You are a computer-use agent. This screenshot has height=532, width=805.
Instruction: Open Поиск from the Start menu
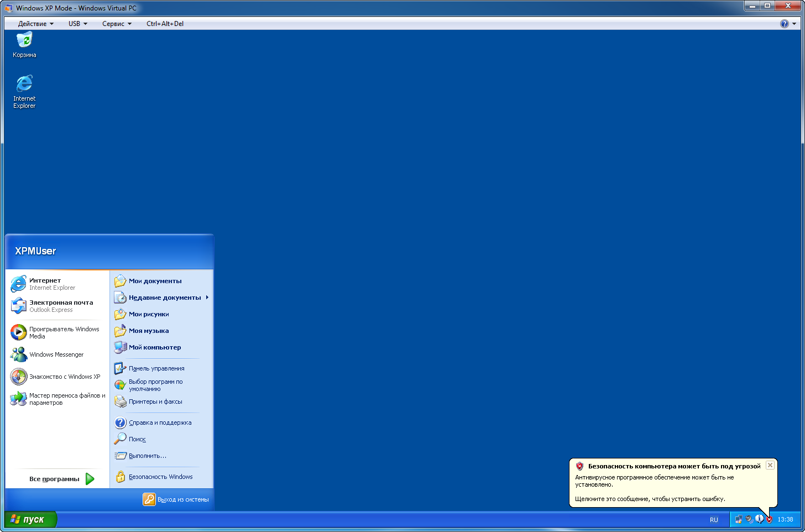pos(161,439)
